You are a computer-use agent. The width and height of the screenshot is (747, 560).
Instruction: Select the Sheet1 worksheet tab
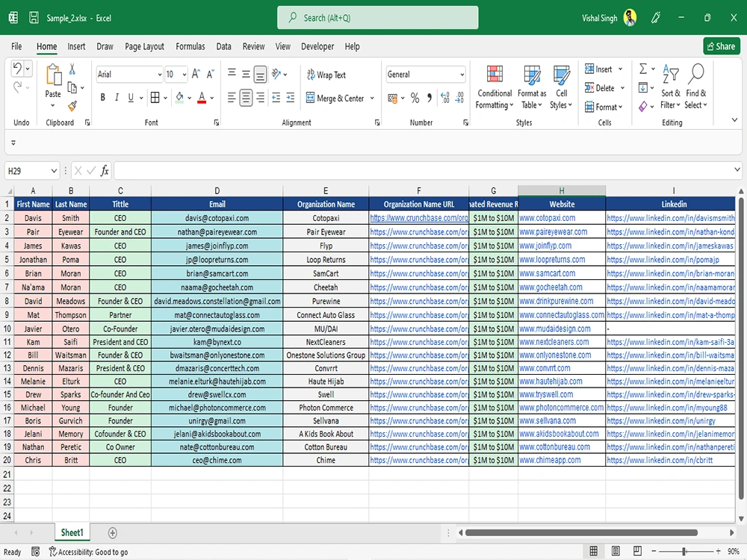tap(72, 532)
